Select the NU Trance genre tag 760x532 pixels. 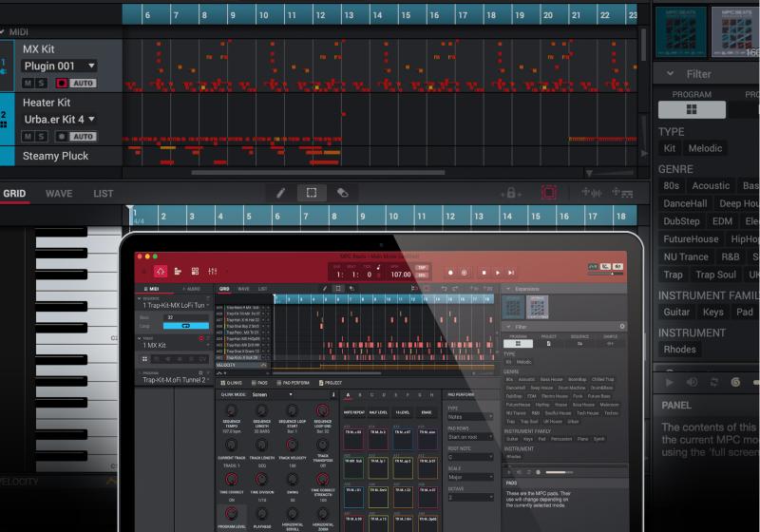[686, 256]
